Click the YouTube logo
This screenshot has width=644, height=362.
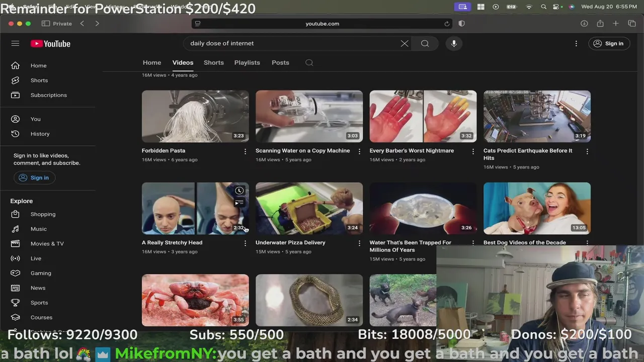(50, 44)
